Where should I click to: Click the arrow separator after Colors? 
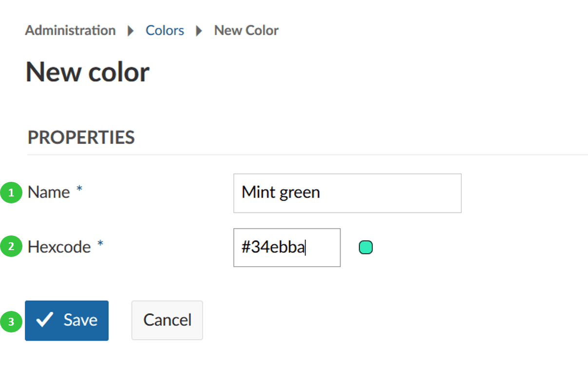coord(199,31)
